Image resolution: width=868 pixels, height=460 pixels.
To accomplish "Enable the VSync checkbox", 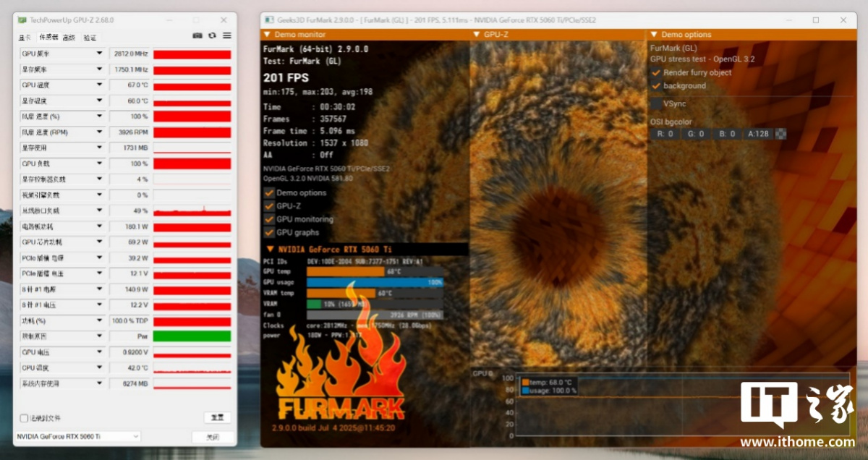I will point(656,103).
